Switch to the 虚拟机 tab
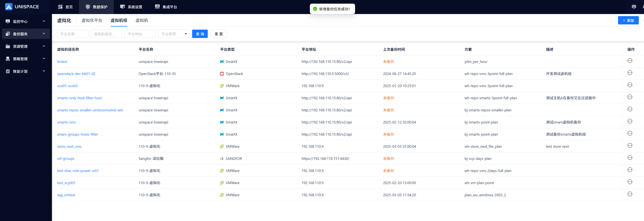Screen dimensions: 644x221 point(141,20)
